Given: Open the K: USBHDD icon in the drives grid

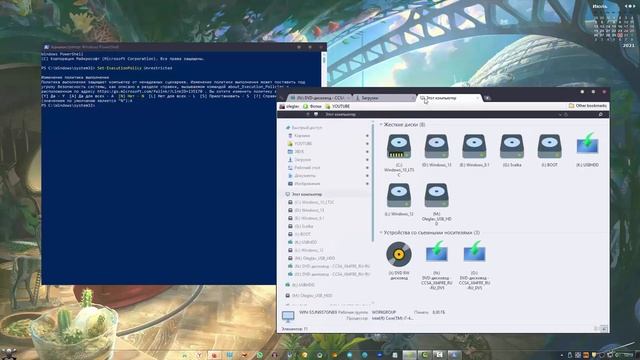Looking at the screenshot, I should (587, 144).
